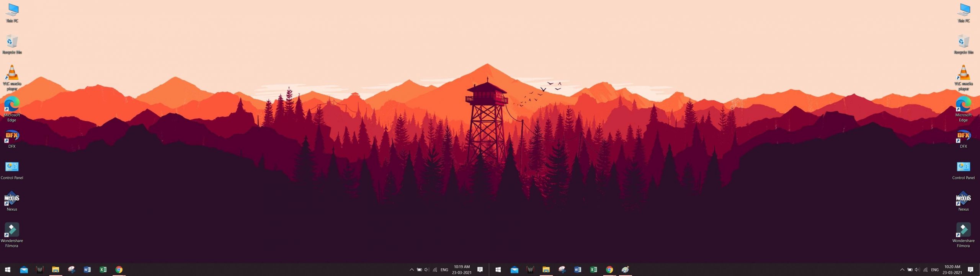Open the 10:19 AM clock calendar
980x276 pixels.
tap(462, 269)
